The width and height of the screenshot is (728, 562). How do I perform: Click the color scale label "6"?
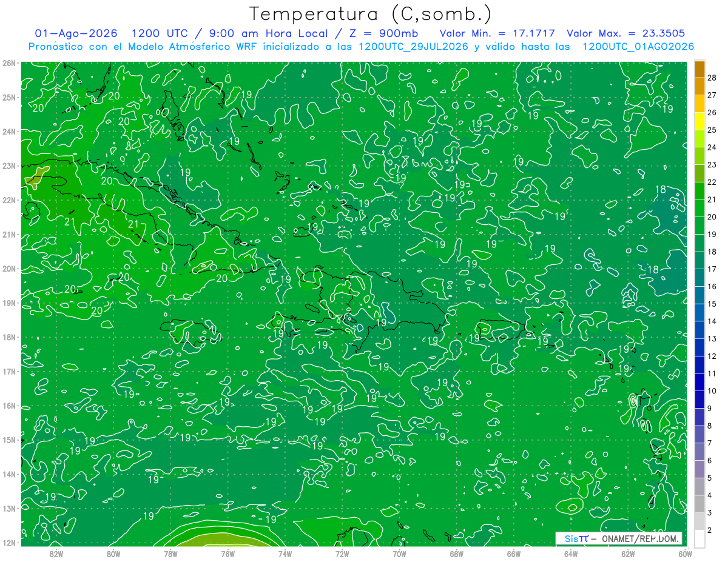click(709, 461)
